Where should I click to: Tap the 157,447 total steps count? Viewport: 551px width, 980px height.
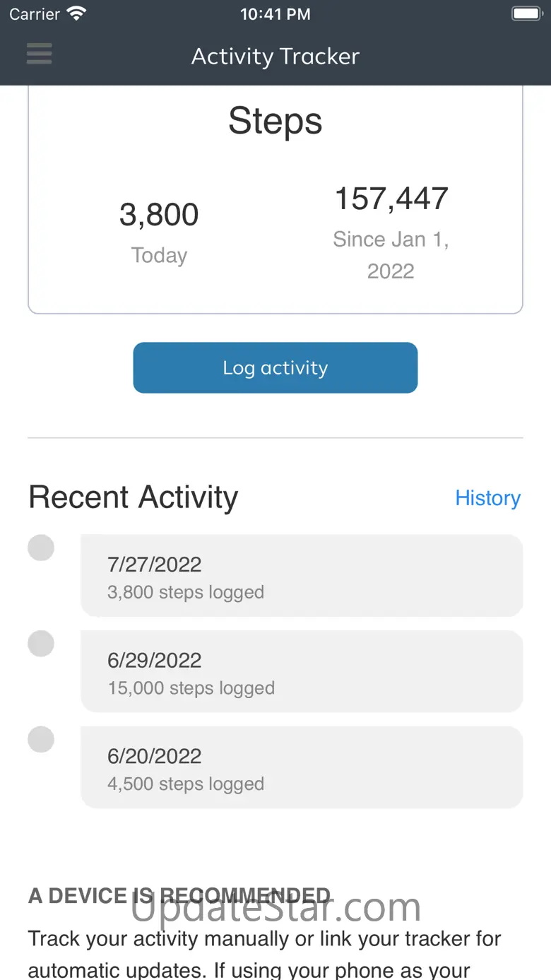(x=391, y=199)
